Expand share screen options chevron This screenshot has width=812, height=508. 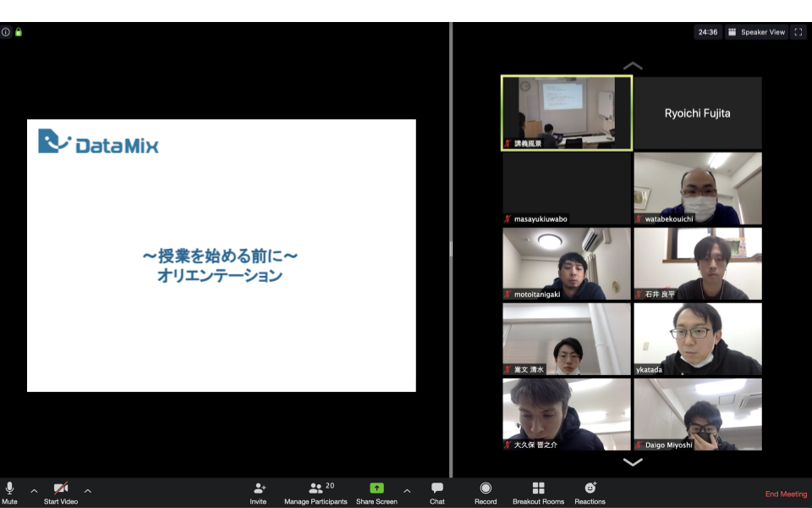click(407, 491)
